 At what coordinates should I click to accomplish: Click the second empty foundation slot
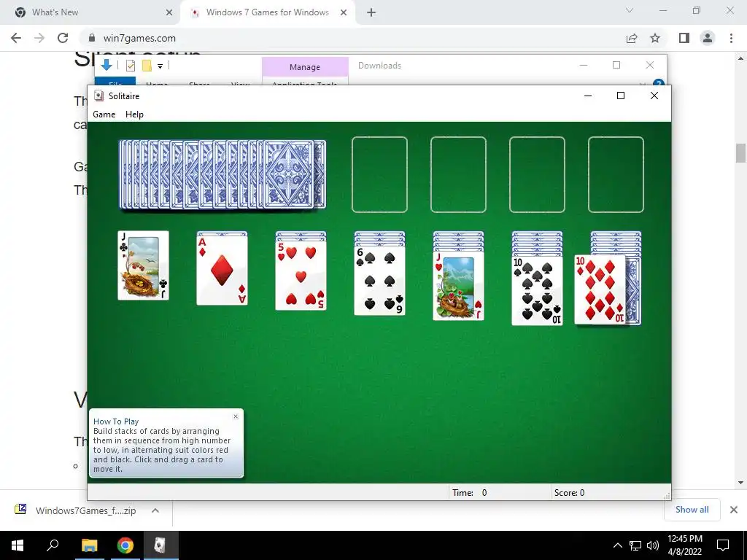458,174
